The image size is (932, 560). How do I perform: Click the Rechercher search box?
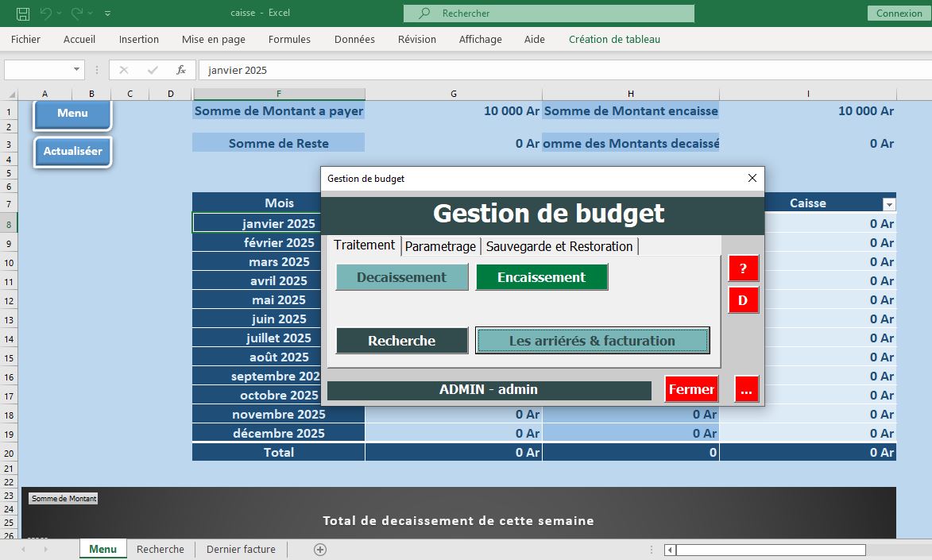[548, 14]
